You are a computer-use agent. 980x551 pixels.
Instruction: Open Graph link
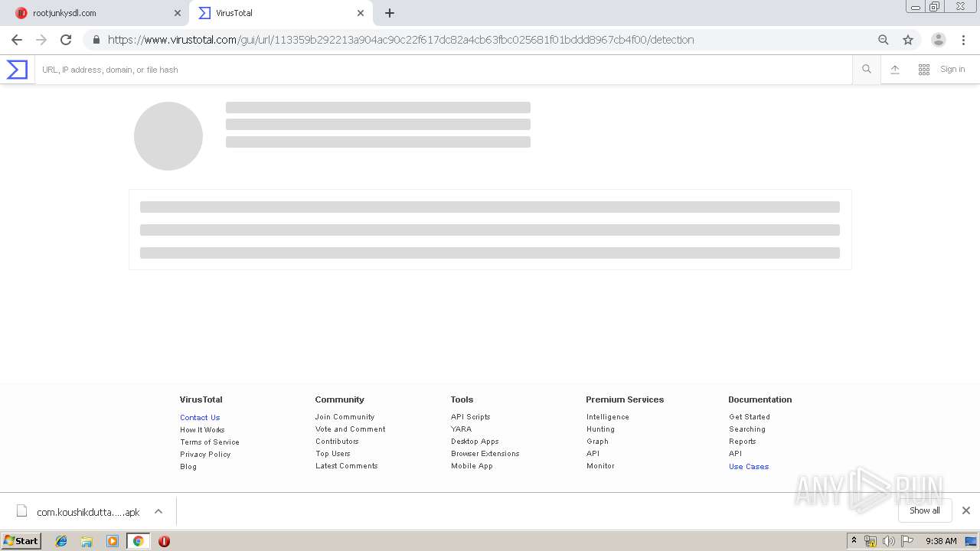click(x=597, y=442)
